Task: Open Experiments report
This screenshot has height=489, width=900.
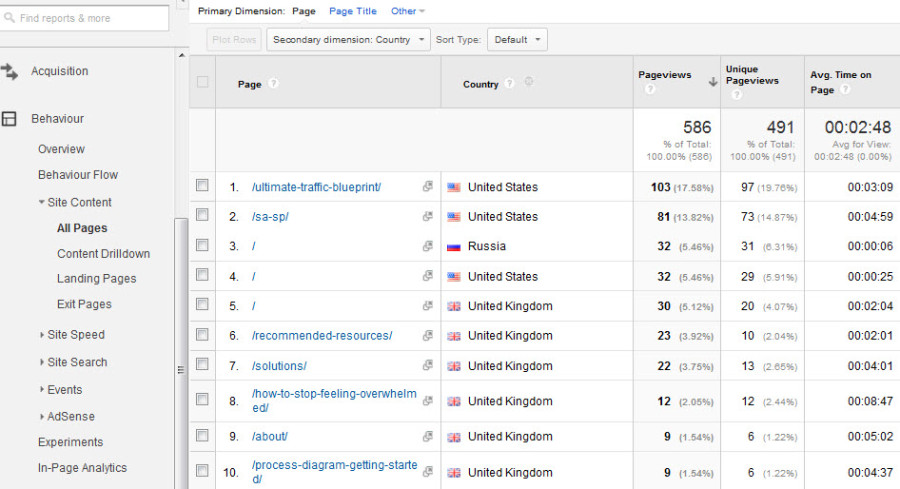Action: [71, 442]
